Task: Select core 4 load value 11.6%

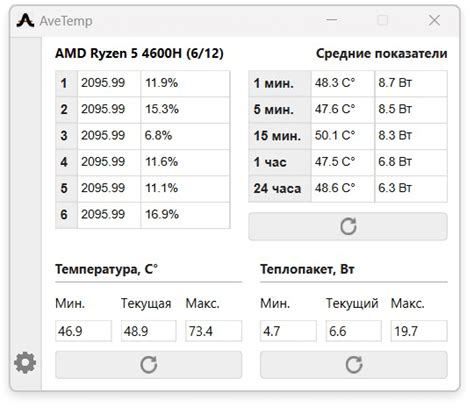Action: [x=185, y=162]
